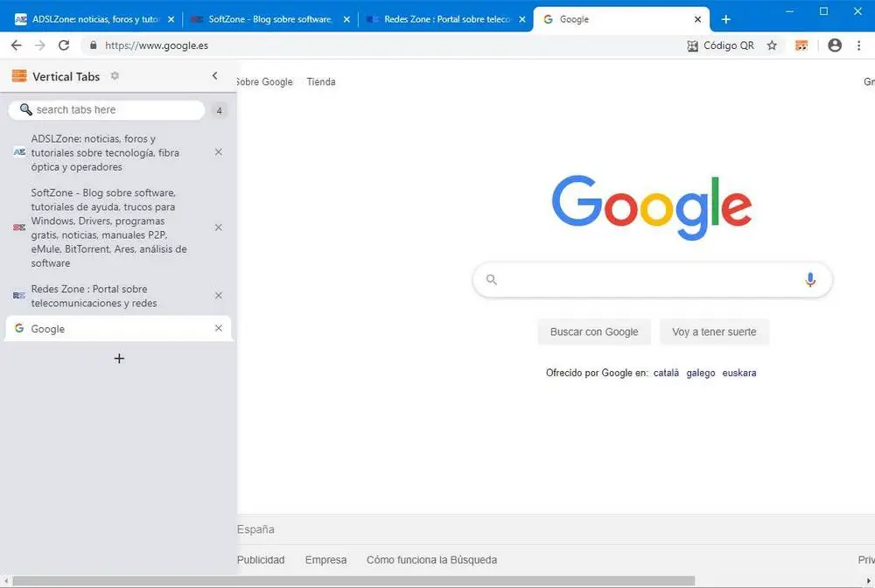This screenshot has height=588, width=875.
Task: Open the Chrome three-dot menu
Action: coord(859,45)
